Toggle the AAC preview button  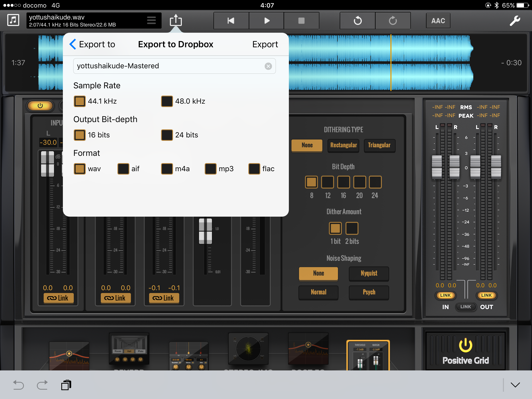438,21
